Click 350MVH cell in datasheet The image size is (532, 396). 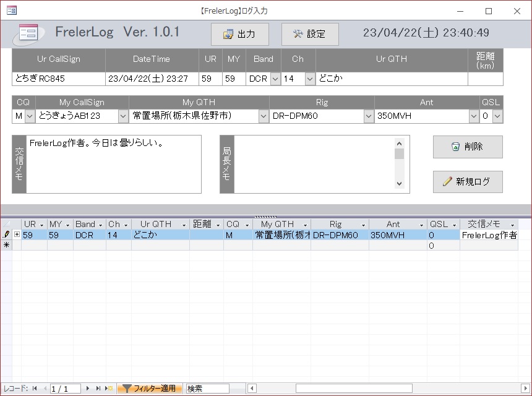[x=398, y=235]
